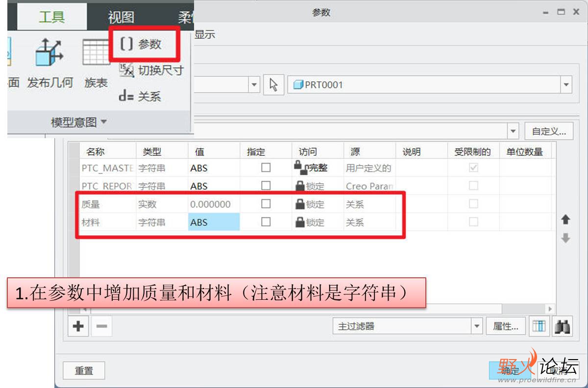Sort by the 名称 column header
This screenshot has height=388, width=588.
coord(108,152)
